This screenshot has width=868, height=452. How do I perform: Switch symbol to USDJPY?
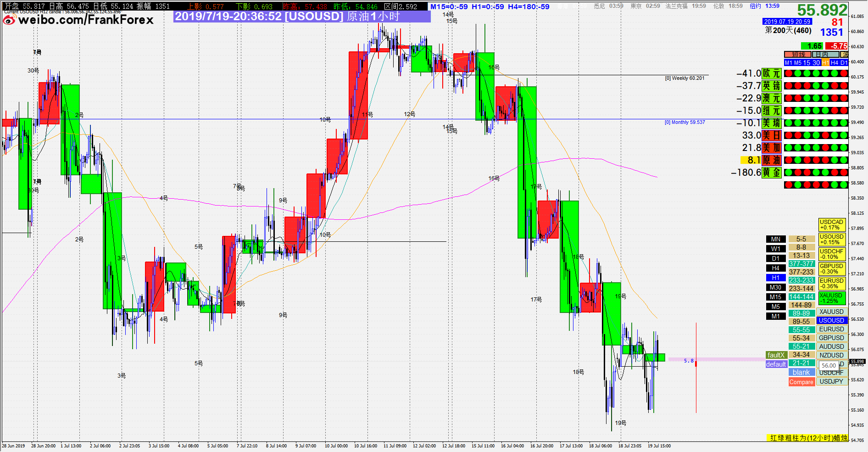coord(832,381)
